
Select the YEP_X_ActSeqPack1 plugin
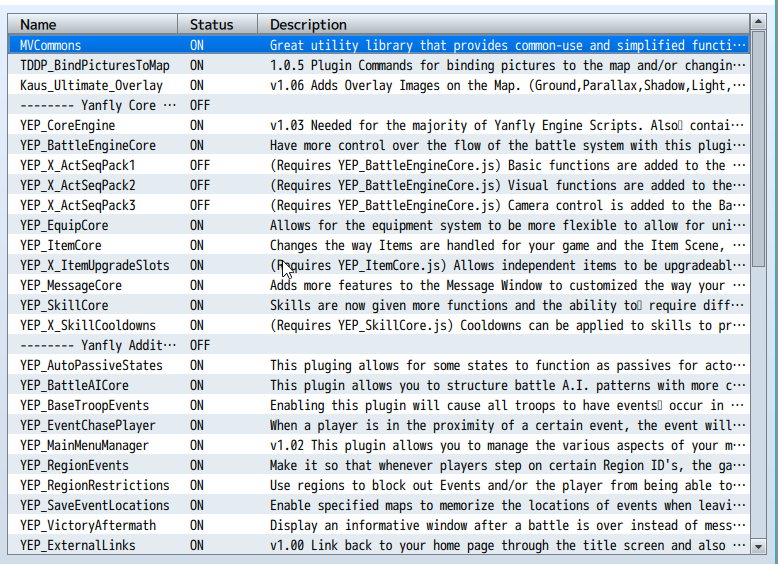click(x=379, y=165)
